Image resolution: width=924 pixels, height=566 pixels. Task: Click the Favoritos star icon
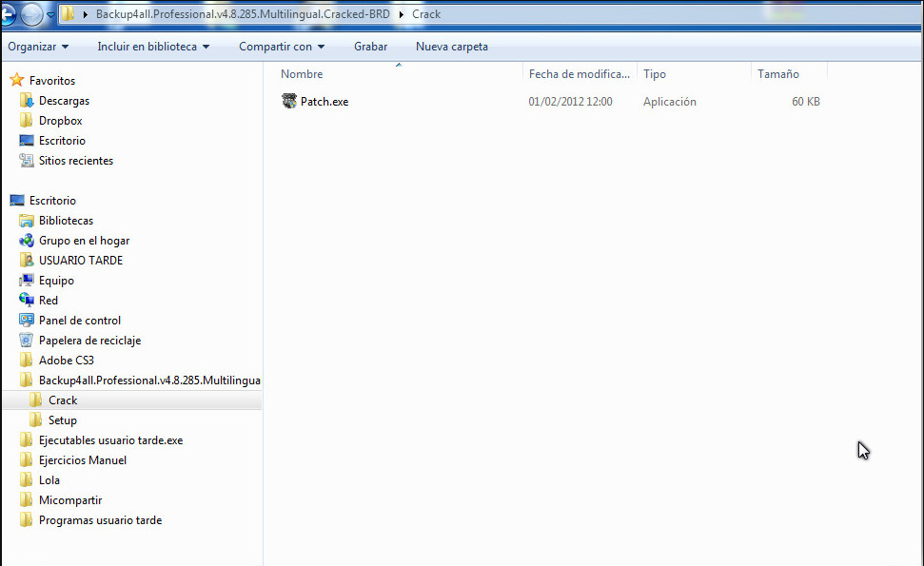[17, 80]
